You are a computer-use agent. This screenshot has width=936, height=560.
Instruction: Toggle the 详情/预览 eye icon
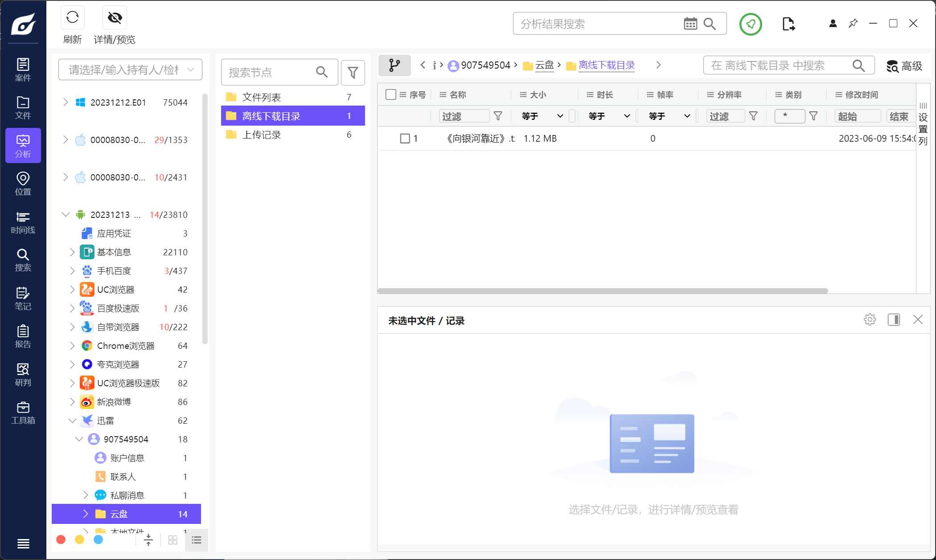click(115, 18)
